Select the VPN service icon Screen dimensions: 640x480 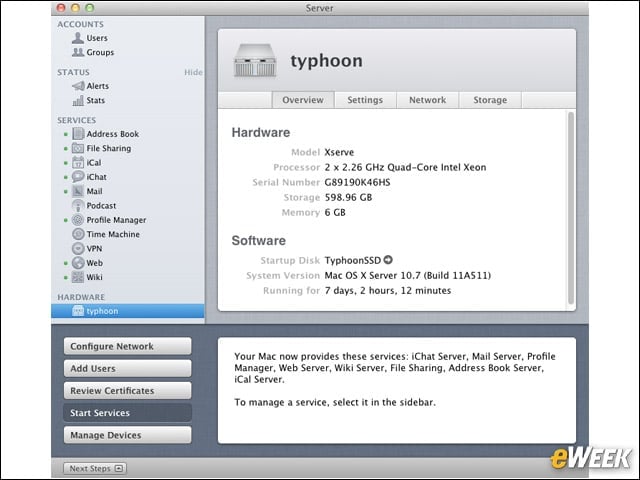tap(78, 249)
